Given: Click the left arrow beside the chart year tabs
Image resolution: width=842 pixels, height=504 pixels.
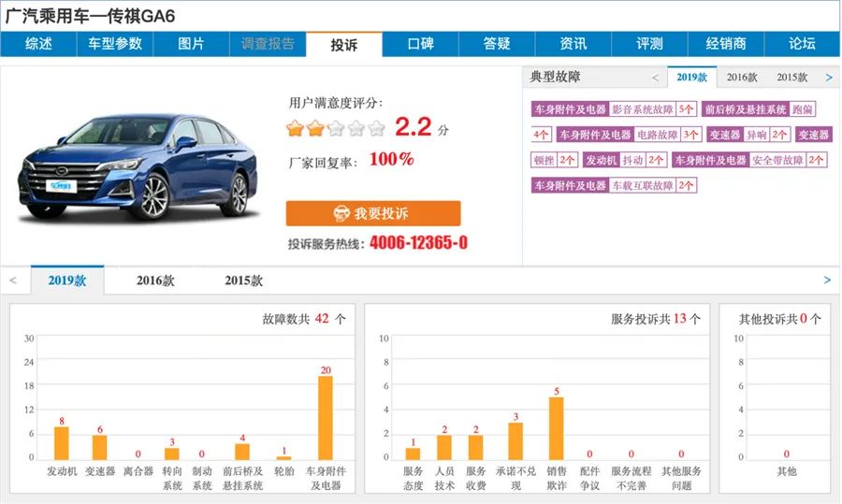Looking at the screenshot, I should [x=13, y=280].
